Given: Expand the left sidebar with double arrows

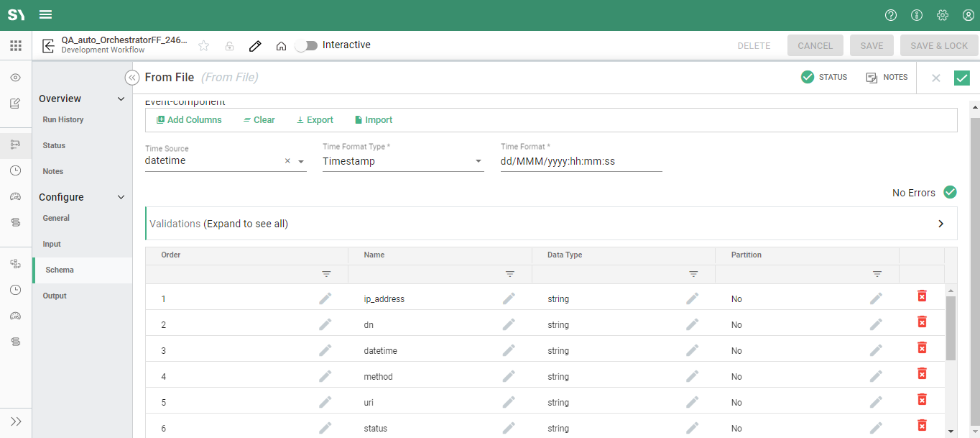Looking at the screenshot, I should (x=16, y=421).
